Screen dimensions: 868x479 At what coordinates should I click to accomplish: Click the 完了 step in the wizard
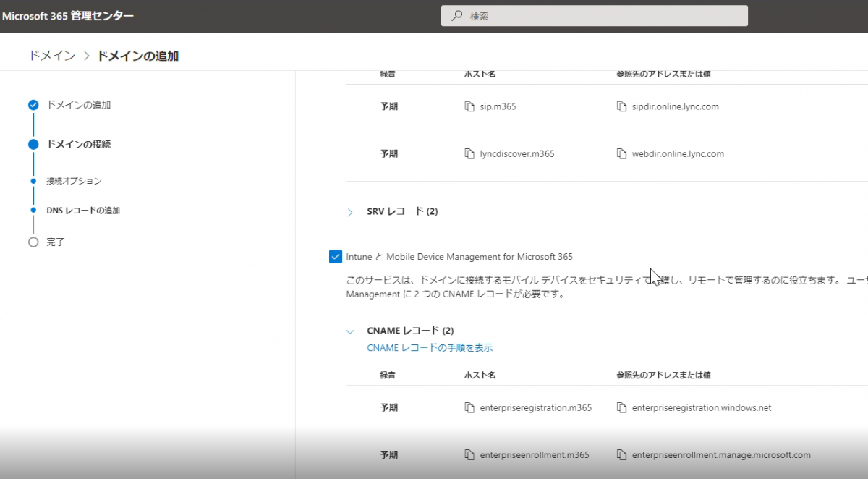[56, 242]
